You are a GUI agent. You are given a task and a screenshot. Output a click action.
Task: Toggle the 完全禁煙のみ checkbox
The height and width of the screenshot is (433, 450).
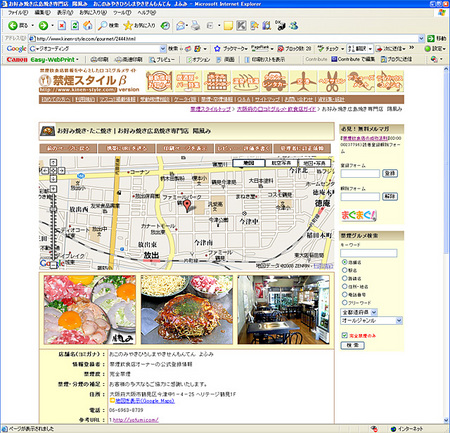(345, 335)
